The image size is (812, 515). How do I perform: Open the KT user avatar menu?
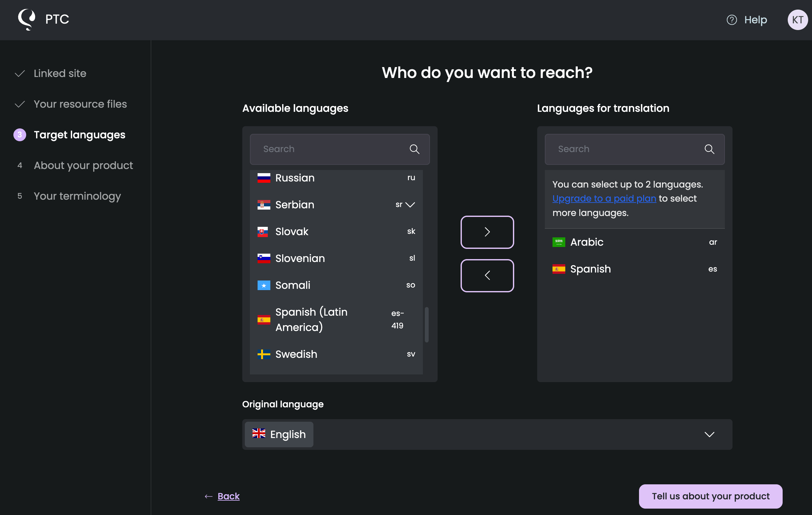797,20
